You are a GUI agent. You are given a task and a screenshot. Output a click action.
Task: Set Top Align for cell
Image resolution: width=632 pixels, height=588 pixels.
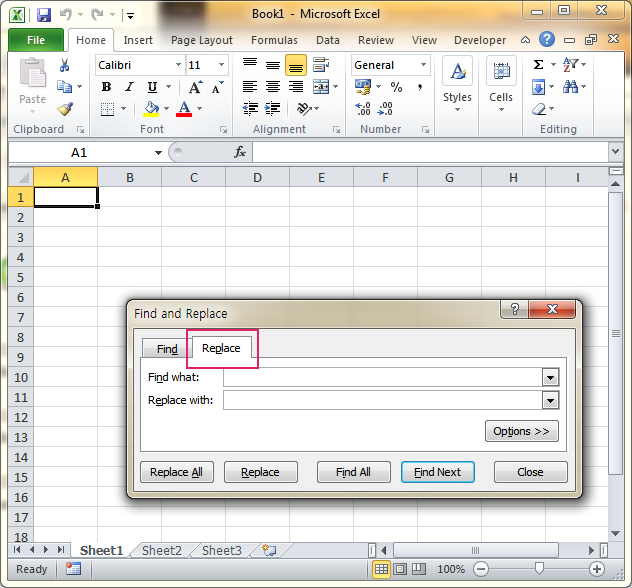pos(250,64)
